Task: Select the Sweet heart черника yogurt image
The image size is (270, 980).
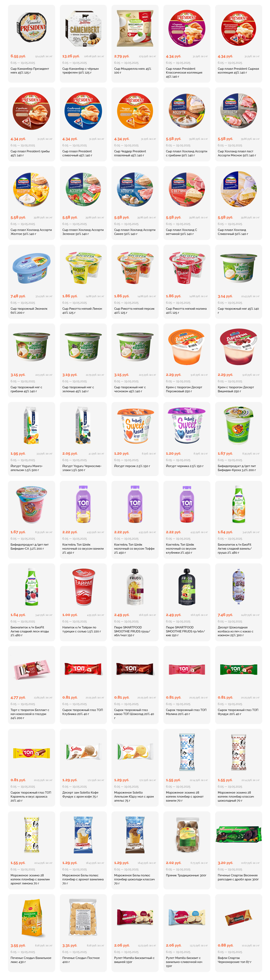Action: [x=187, y=426]
